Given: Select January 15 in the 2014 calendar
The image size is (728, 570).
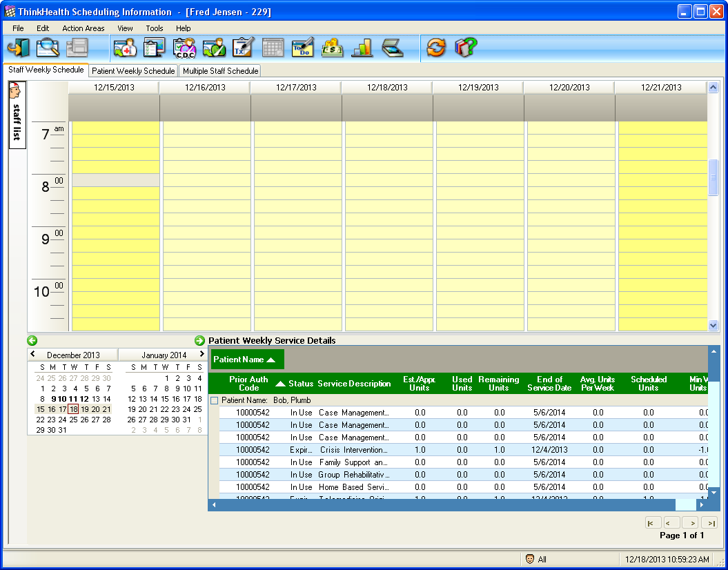Looking at the screenshot, I should (165, 399).
